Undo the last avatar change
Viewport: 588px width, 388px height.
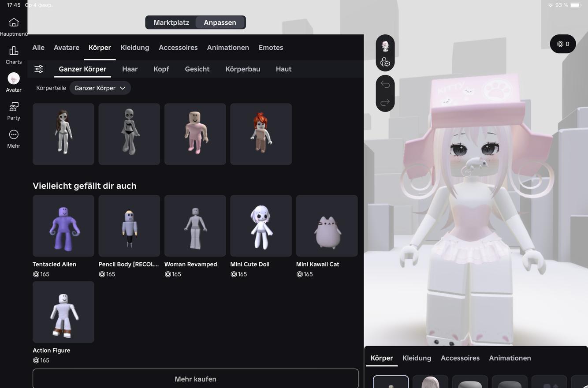coord(385,84)
